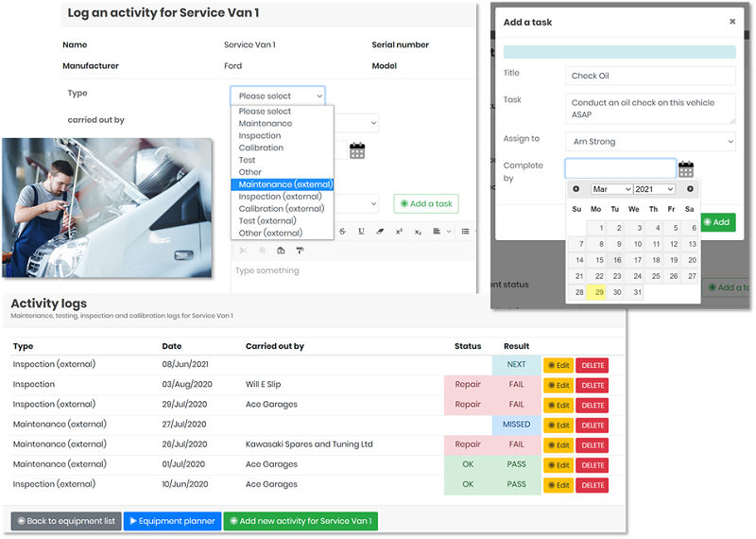Choose Inspection from the Type dropdown list
Image resolution: width=756 pixels, height=539 pixels.
(260, 135)
